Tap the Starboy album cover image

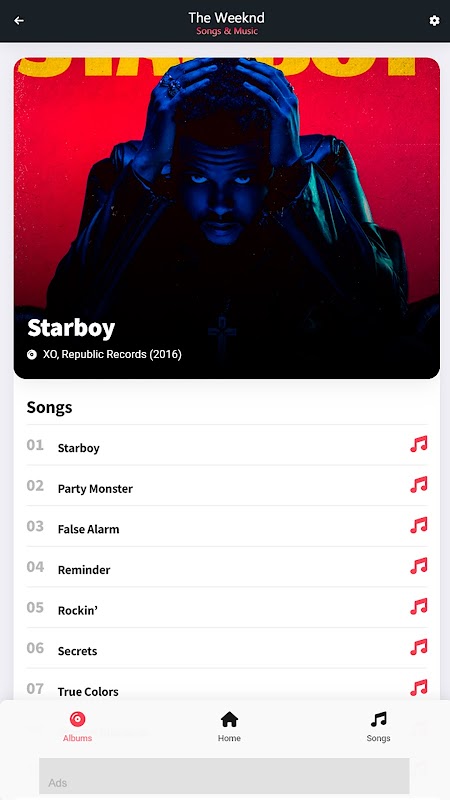[x=227, y=218]
